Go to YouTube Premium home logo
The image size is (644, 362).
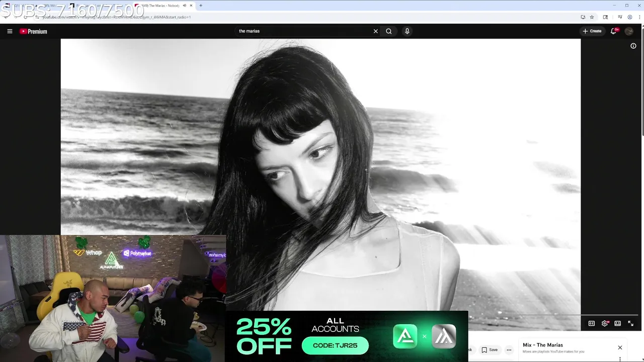33,31
